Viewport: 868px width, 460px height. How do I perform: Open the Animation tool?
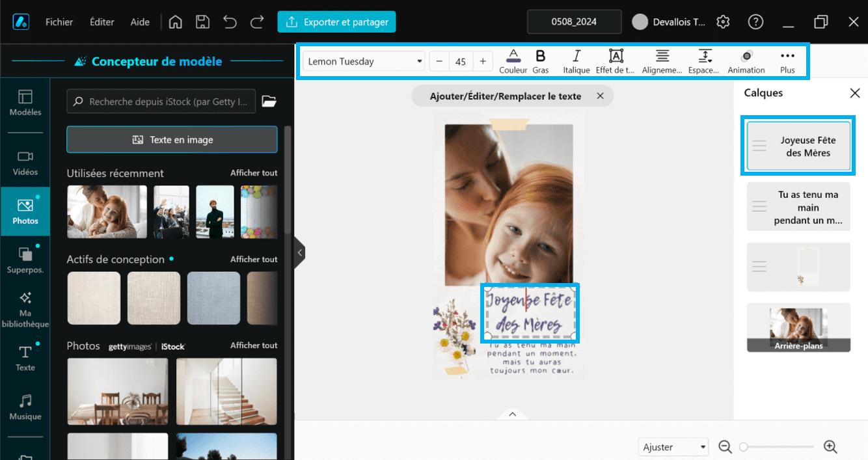(x=746, y=61)
